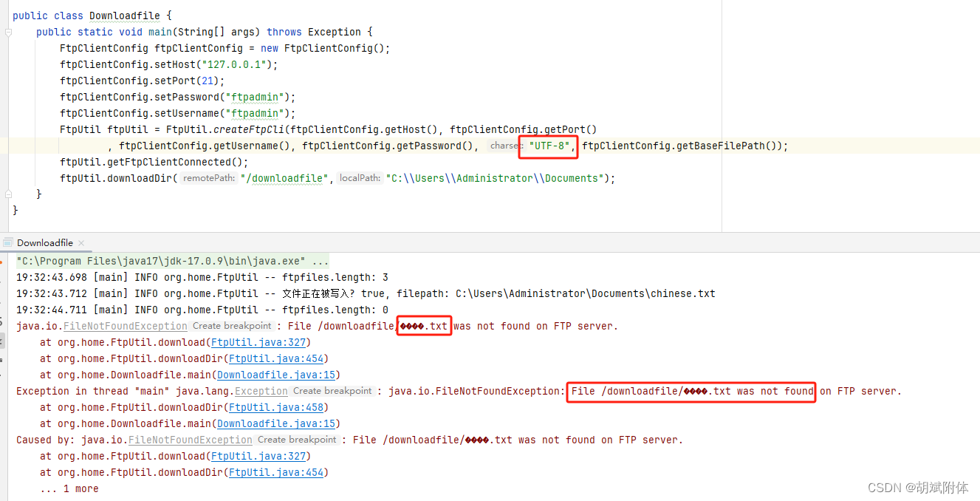
Task: Click the downloadDir method call in code
Action: click(x=143, y=178)
